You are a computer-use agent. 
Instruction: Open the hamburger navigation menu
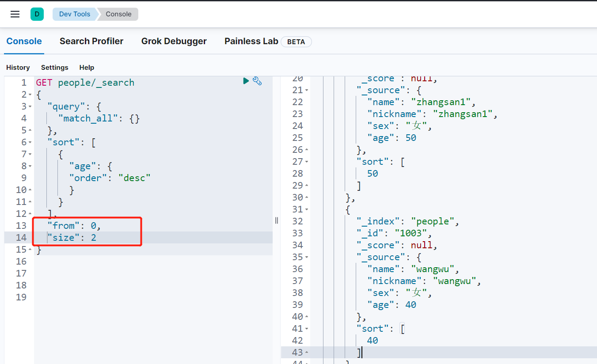coord(15,14)
